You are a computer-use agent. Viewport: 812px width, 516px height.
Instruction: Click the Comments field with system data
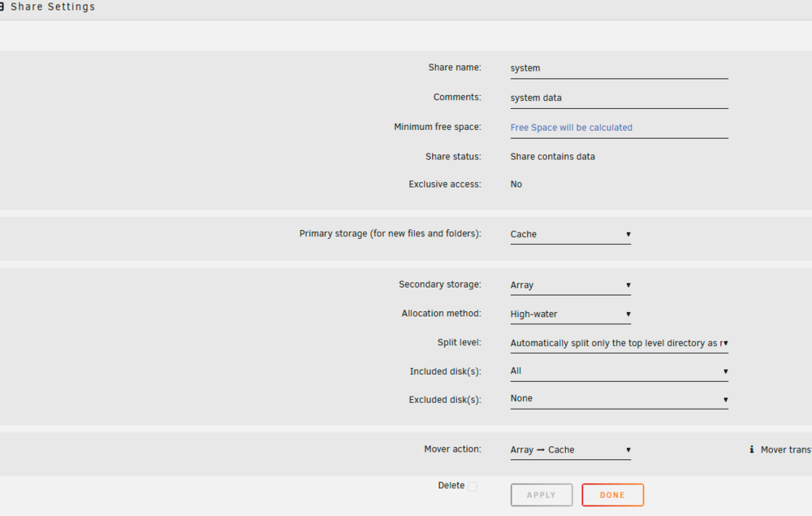619,98
